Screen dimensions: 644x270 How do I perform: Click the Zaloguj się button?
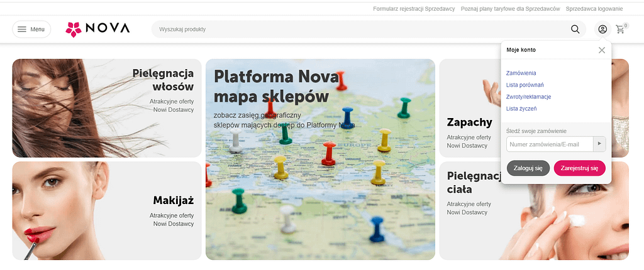tap(528, 168)
